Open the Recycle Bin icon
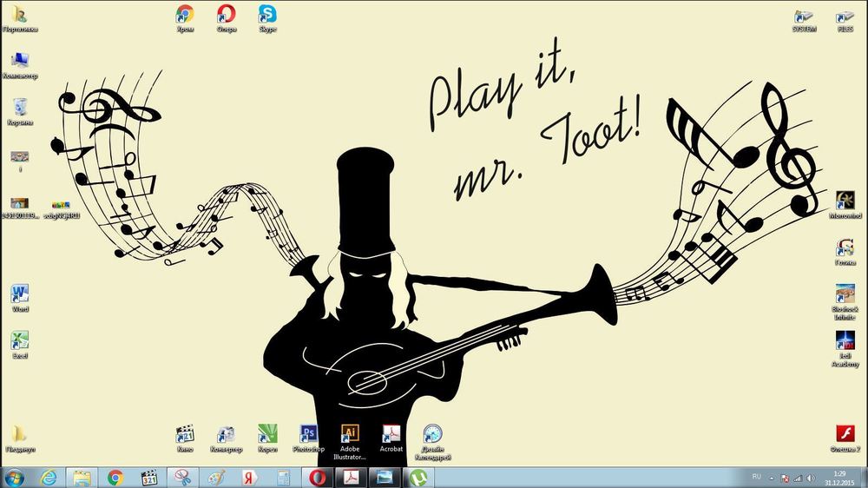 coord(20,108)
